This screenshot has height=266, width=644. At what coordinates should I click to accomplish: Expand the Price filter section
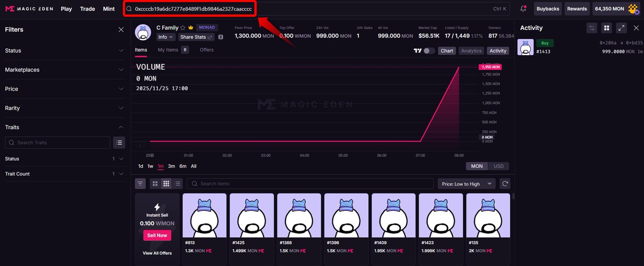[x=64, y=89]
